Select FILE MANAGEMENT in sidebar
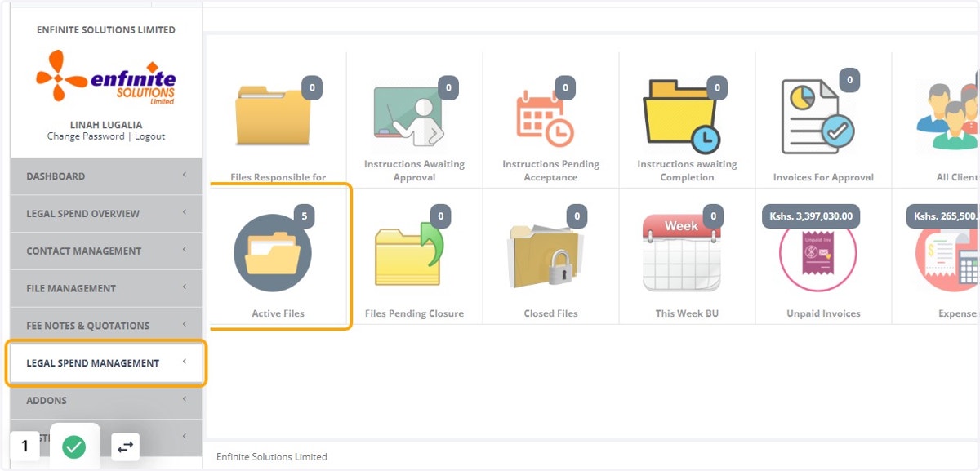This screenshot has height=471, width=980. 106,288
